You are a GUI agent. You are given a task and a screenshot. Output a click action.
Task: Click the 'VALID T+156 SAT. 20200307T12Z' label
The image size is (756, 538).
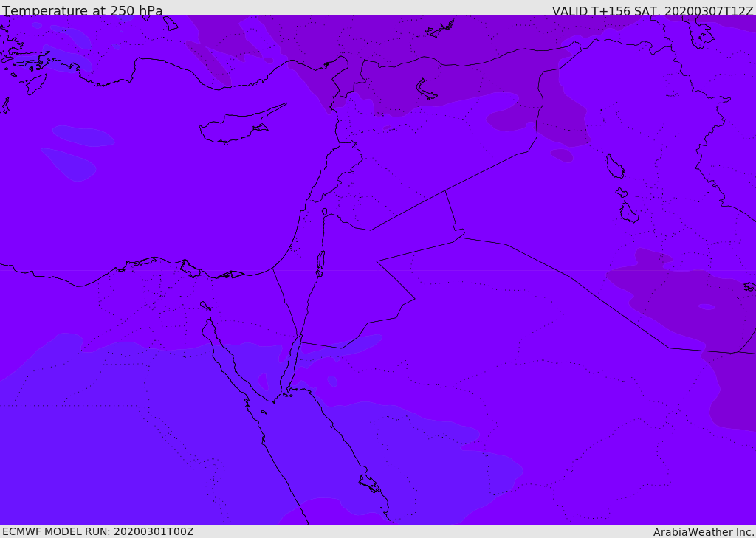point(653,11)
